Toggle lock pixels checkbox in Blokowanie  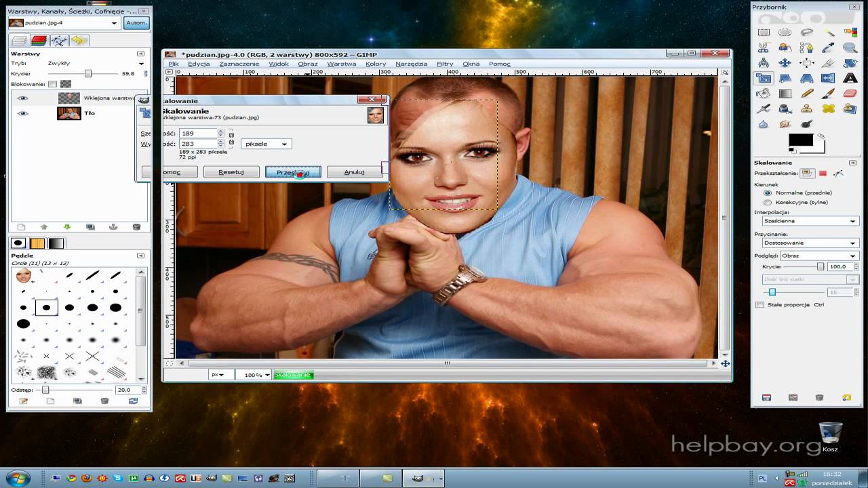[x=52, y=84]
